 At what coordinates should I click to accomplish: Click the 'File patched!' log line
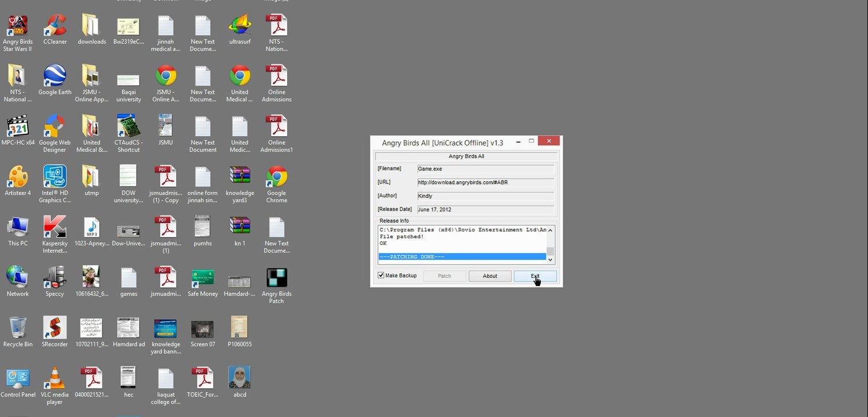(401, 236)
